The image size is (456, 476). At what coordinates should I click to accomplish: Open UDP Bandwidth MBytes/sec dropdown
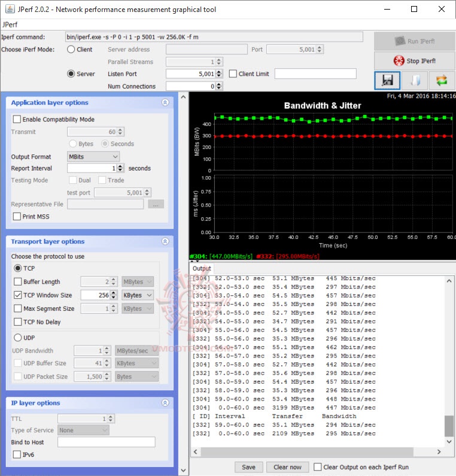click(x=136, y=351)
